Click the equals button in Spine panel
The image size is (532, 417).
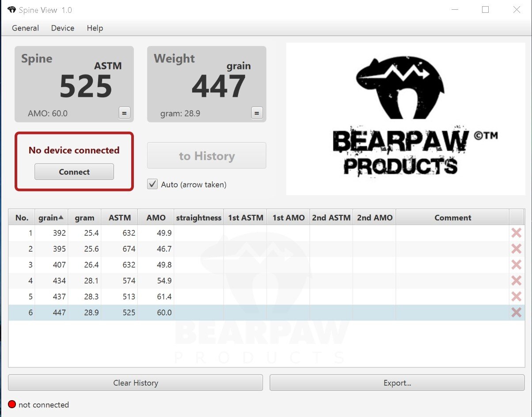pos(124,113)
